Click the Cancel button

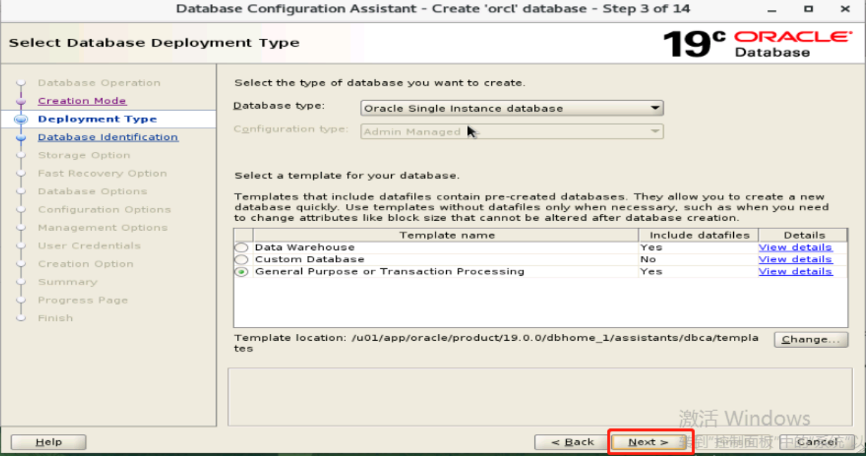[x=818, y=442]
